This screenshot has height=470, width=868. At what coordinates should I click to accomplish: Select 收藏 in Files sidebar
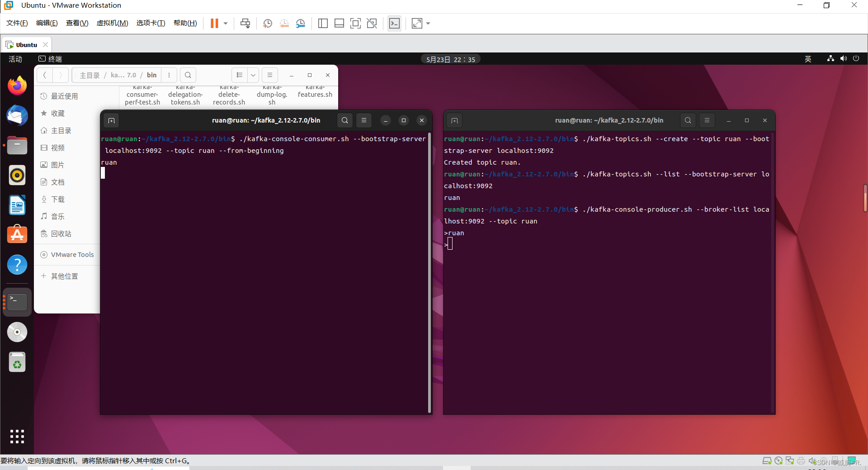58,113
